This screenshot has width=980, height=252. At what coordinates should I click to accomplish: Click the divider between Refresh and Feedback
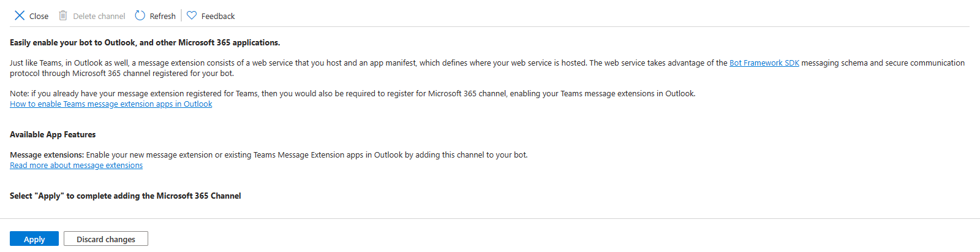click(x=181, y=16)
